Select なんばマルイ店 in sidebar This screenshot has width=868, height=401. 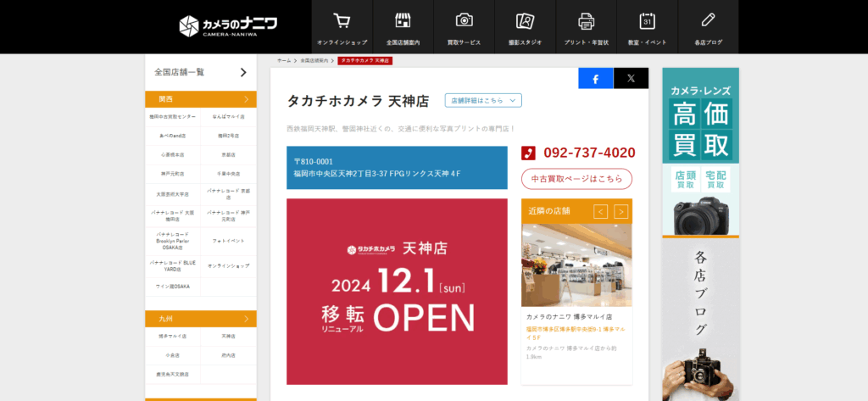click(229, 117)
